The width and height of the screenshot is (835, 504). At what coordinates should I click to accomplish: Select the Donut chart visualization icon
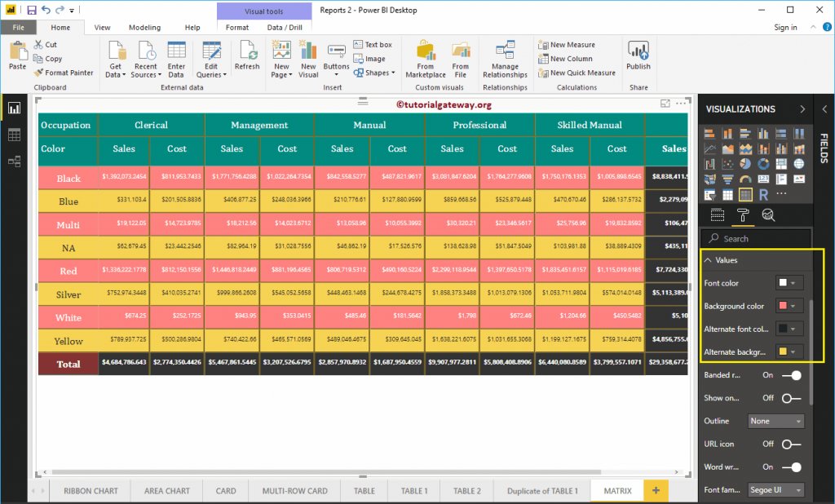point(763,164)
